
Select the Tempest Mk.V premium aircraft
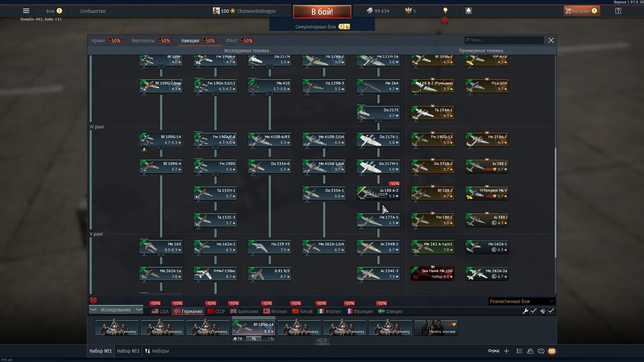pos(487,193)
